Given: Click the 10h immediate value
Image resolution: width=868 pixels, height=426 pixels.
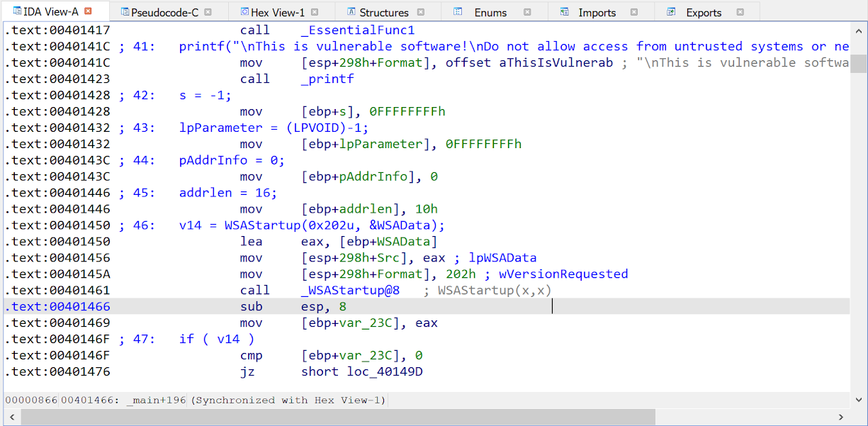Looking at the screenshot, I should [x=427, y=209].
